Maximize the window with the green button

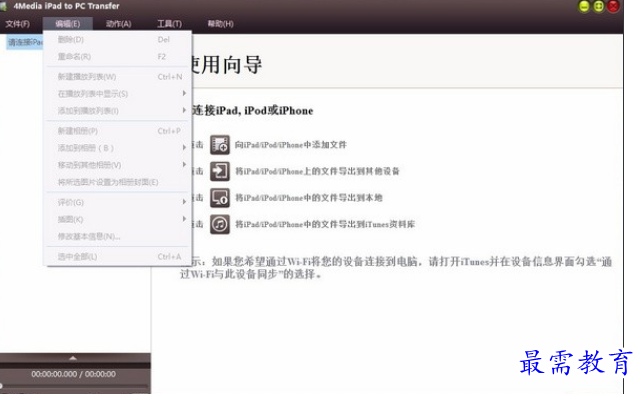[598, 6]
